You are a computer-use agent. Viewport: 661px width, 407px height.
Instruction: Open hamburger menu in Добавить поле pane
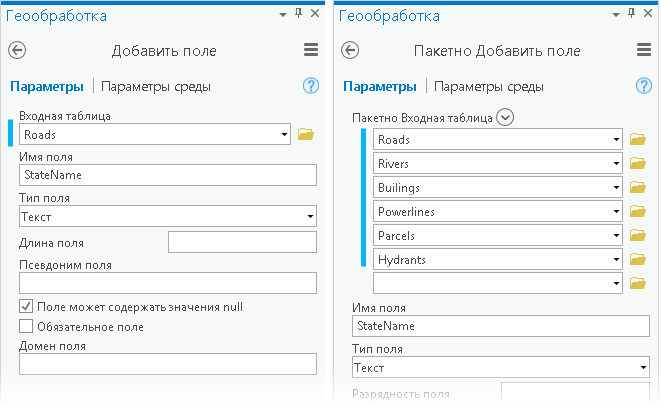[311, 51]
